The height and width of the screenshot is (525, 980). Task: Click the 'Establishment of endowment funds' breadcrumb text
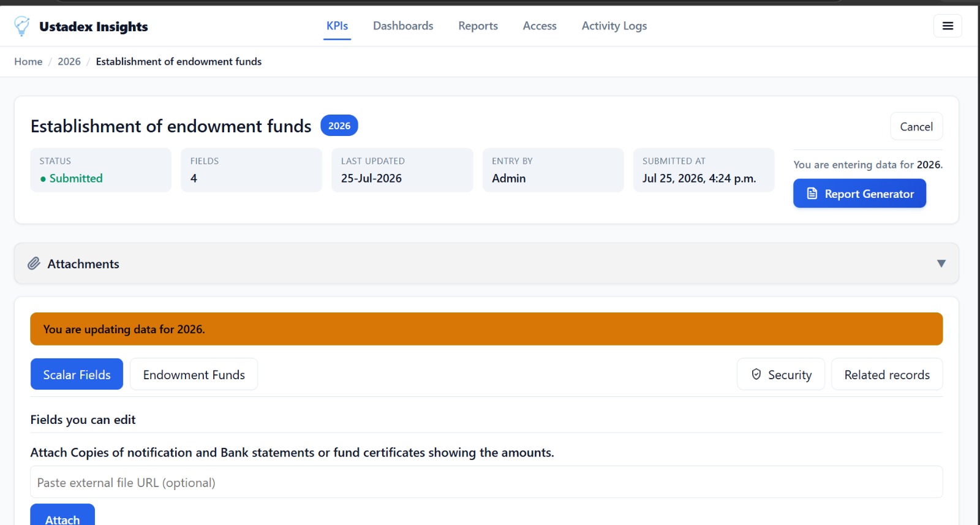click(x=179, y=61)
